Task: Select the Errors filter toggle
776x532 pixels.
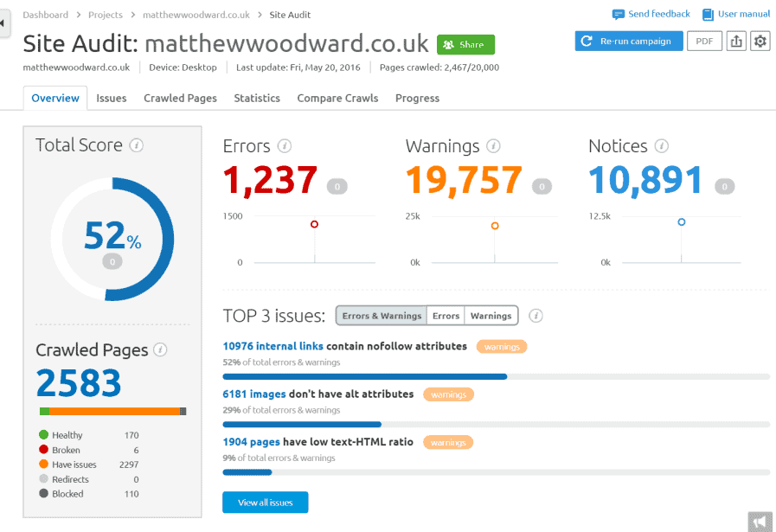Action: point(446,316)
